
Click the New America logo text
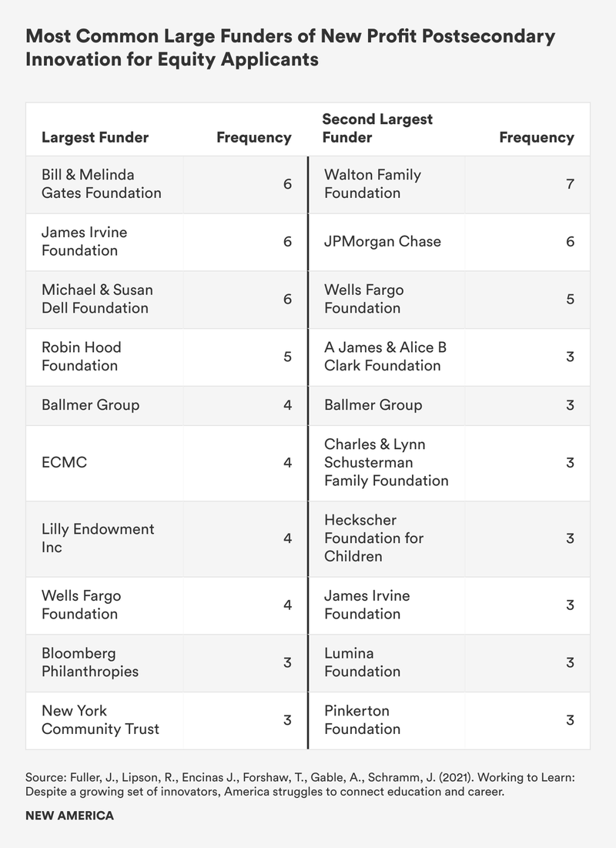[69, 816]
